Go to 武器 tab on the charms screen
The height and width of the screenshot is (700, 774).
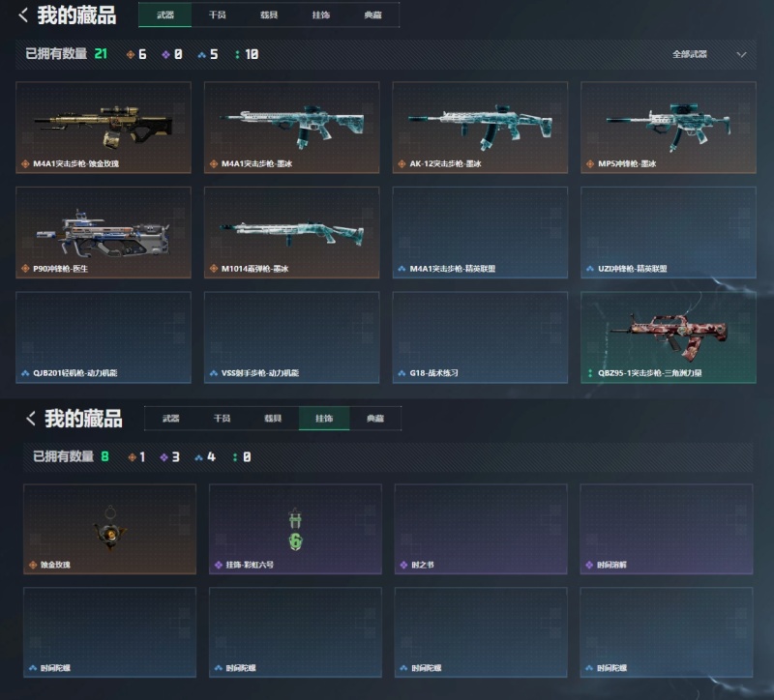click(x=171, y=419)
